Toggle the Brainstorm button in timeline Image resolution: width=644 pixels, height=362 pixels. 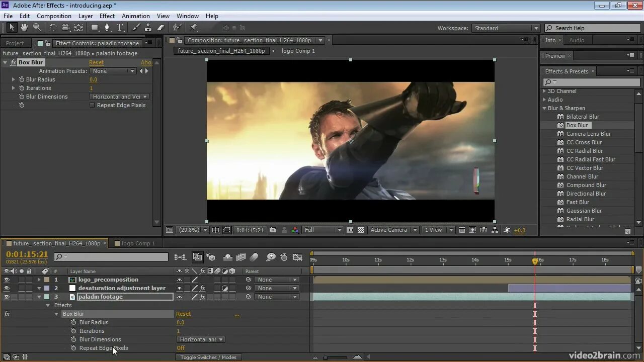(x=271, y=257)
